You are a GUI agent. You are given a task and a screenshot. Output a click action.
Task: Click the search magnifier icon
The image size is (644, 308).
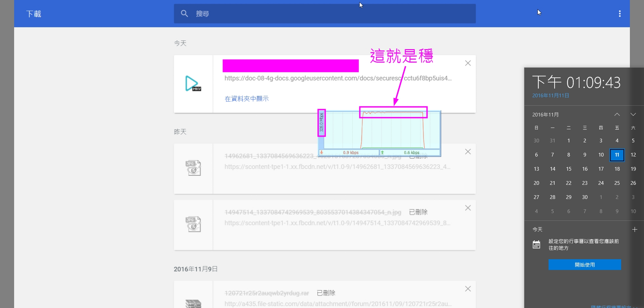(x=184, y=13)
